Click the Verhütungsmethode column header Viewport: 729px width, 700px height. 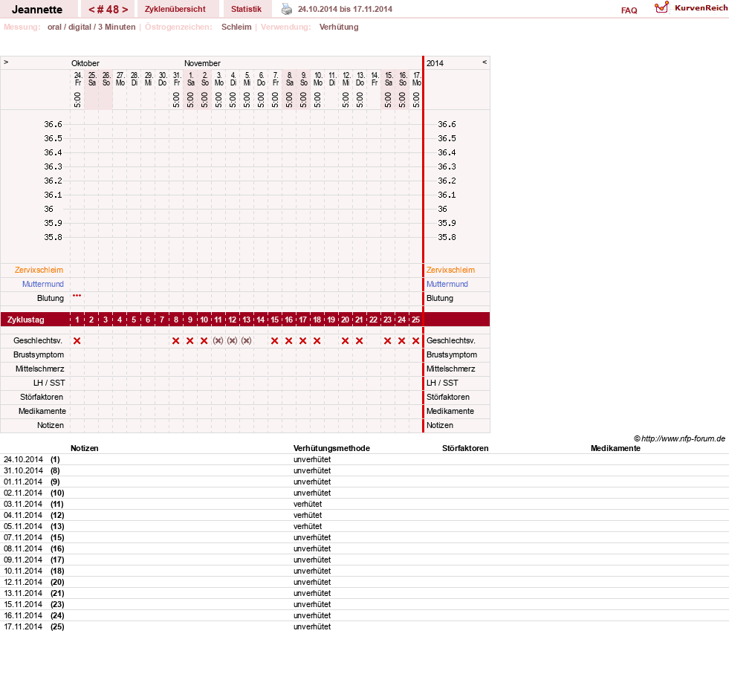(331, 448)
